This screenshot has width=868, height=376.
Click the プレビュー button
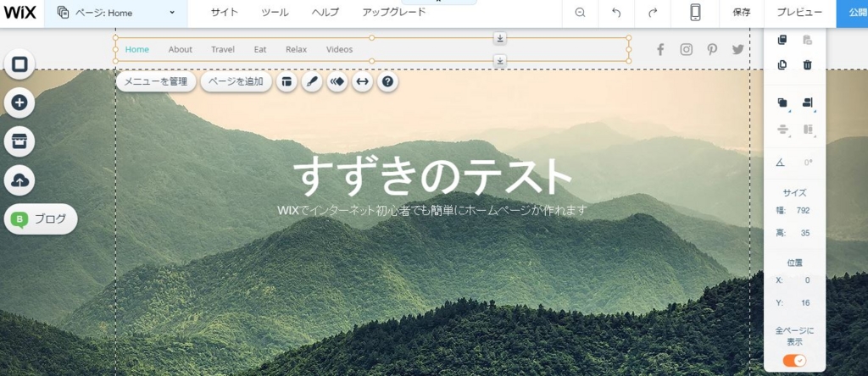[x=799, y=13]
